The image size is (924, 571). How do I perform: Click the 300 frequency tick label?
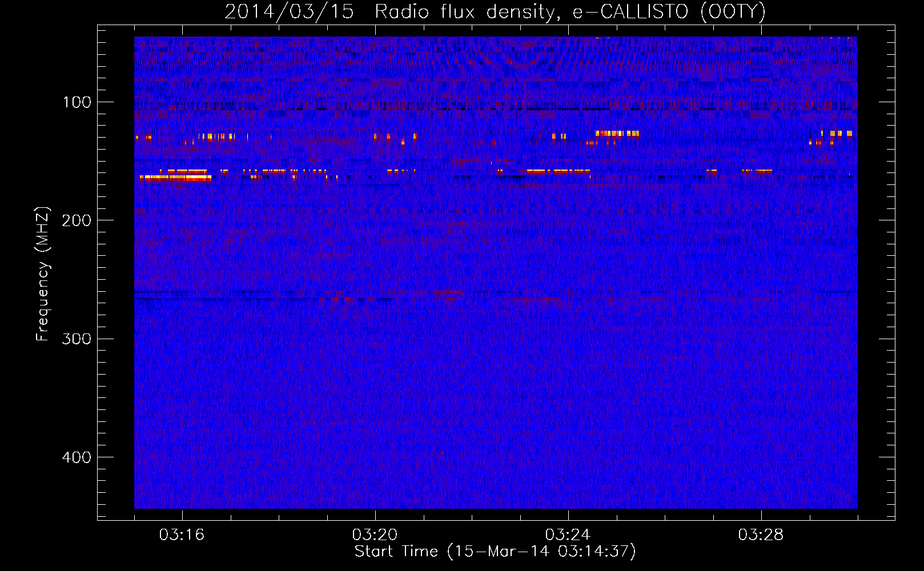click(x=77, y=339)
